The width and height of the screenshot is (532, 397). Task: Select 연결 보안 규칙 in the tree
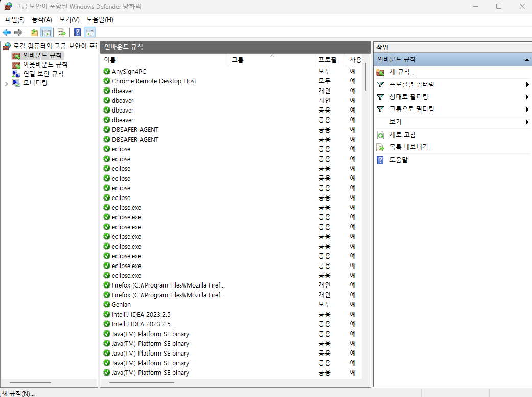43,74
